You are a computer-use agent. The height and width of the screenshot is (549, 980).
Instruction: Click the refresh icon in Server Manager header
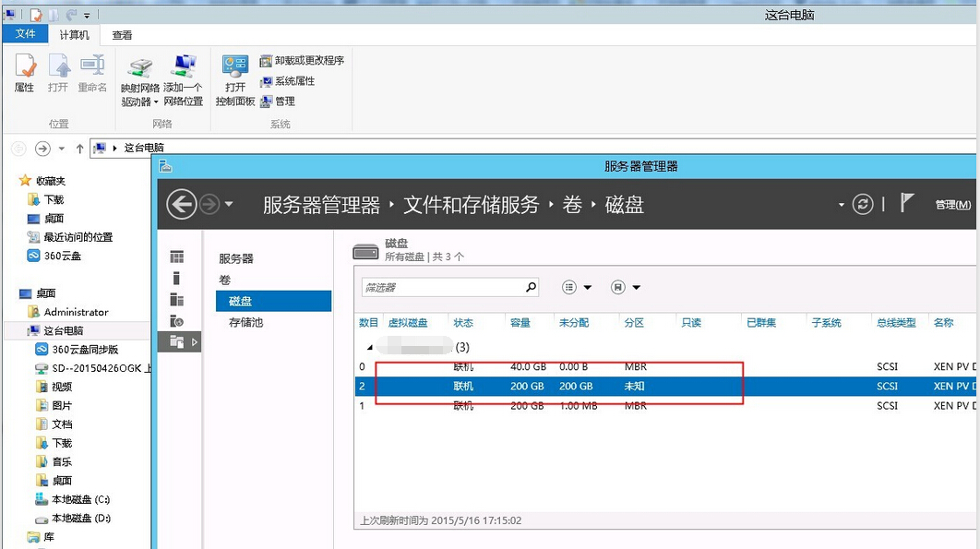[x=863, y=205]
